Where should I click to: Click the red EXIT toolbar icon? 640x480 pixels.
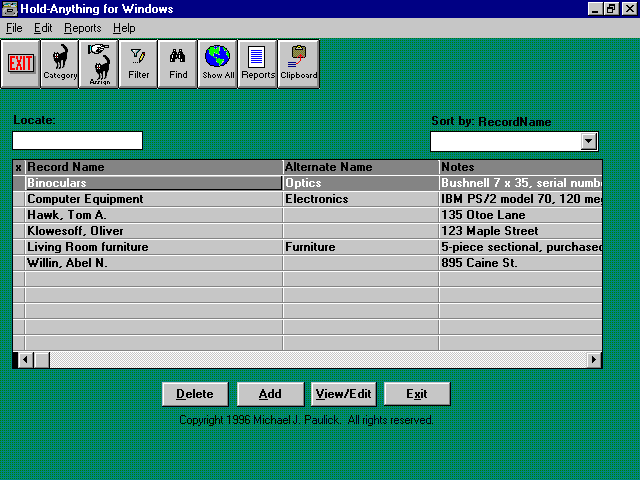(x=20, y=64)
